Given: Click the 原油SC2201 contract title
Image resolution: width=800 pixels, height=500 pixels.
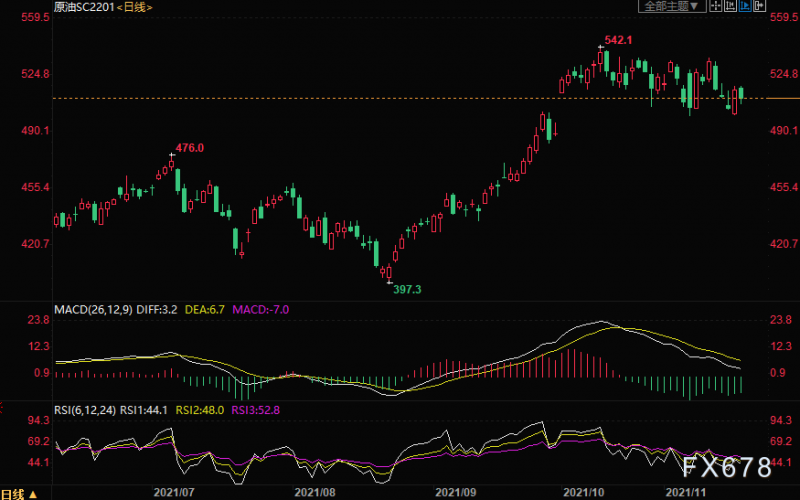Looking at the screenshot, I should pos(84,7).
